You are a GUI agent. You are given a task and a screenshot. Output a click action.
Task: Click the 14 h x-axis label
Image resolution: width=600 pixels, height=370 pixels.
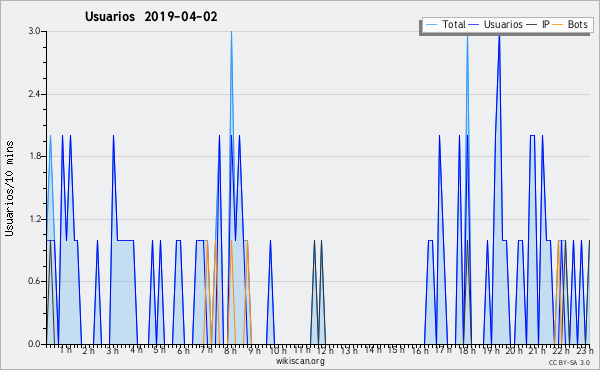pyautogui.click(x=373, y=350)
